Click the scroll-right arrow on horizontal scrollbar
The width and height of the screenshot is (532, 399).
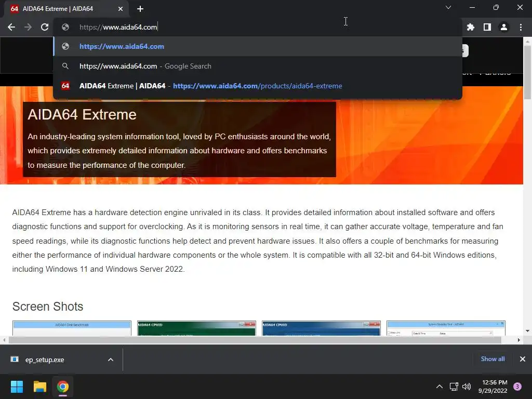[x=519, y=340]
